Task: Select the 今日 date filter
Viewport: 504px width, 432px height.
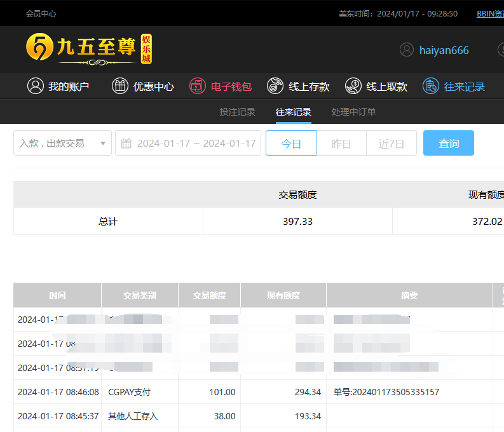Action: point(290,144)
